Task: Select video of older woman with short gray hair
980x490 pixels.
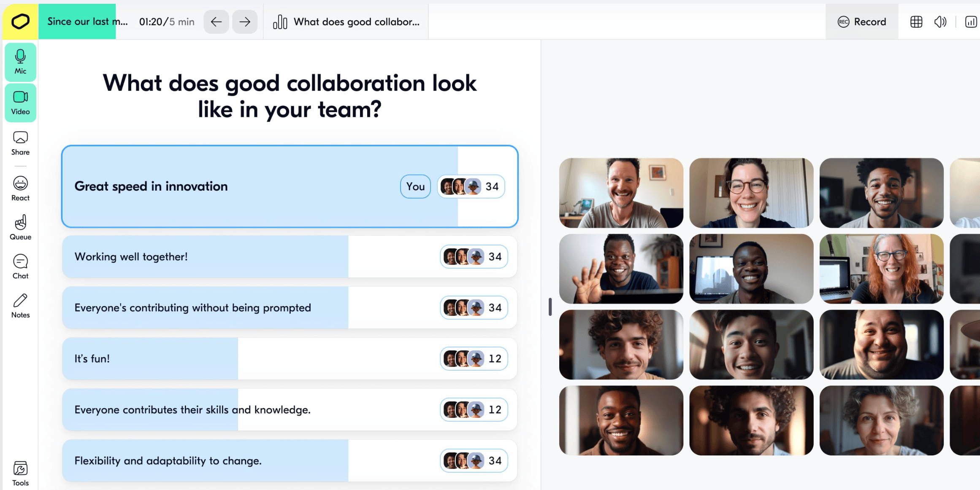Action: click(x=881, y=420)
